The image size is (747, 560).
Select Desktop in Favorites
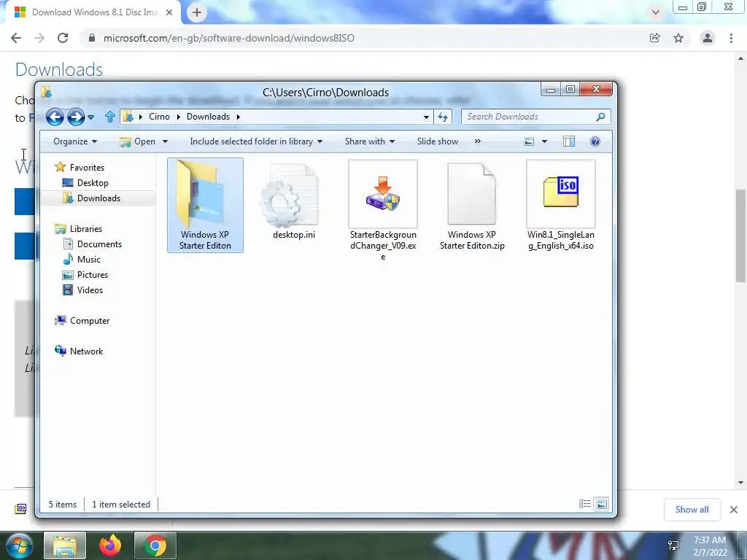click(x=93, y=183)
